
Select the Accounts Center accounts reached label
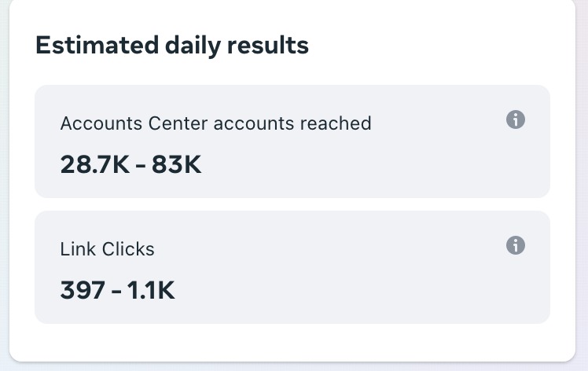(215, 123)
